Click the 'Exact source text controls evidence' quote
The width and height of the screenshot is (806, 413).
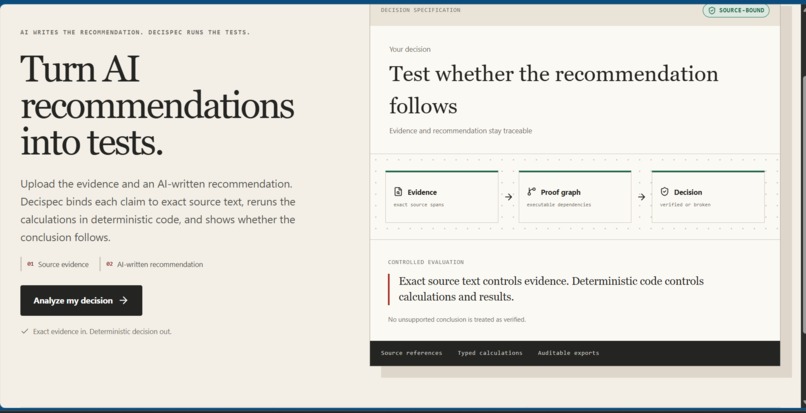[x=551, y=289]
